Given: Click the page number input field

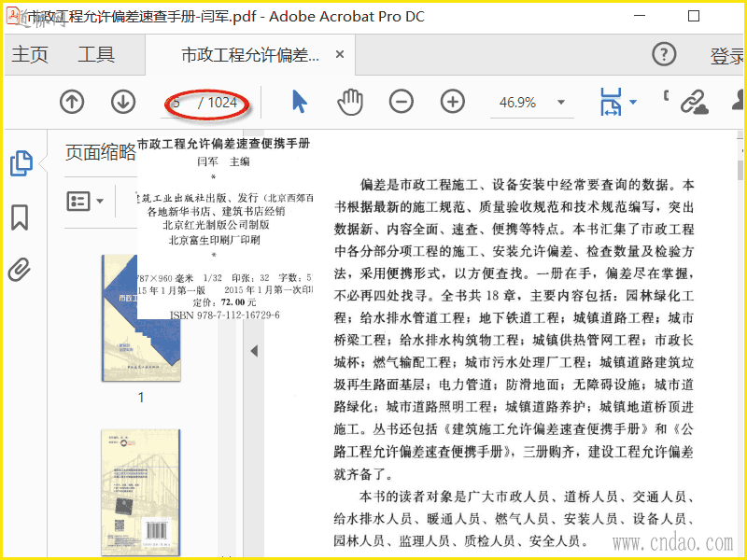Looking at the screenshot, I should (178, 103).
